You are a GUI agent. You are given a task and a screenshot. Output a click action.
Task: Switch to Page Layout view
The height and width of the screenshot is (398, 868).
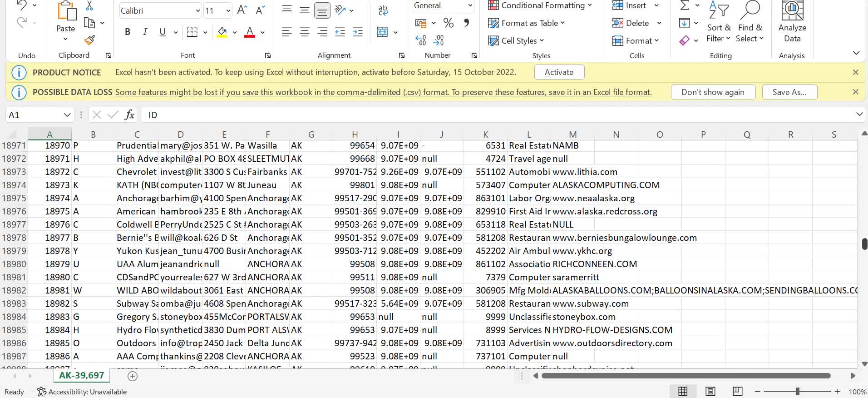(x=710, y=391)
